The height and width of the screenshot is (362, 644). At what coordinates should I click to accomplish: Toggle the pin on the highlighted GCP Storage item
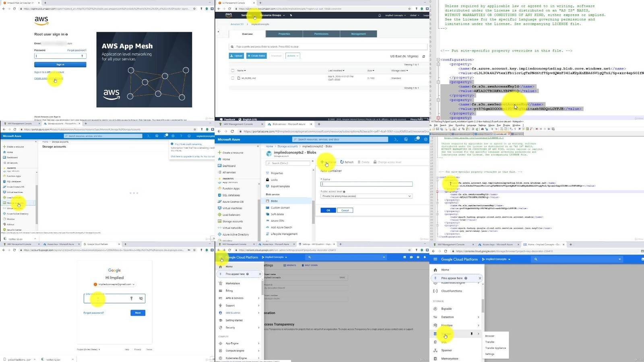pos(471,334)
